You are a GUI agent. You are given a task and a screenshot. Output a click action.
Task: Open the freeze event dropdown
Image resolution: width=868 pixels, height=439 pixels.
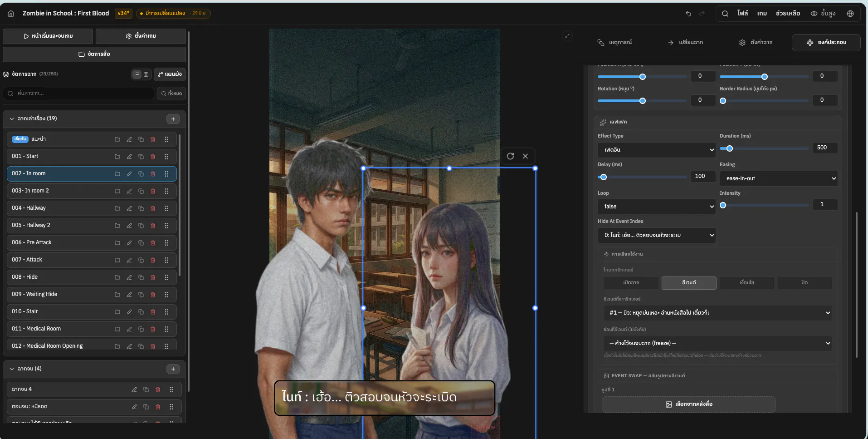[x=718, y=343]
